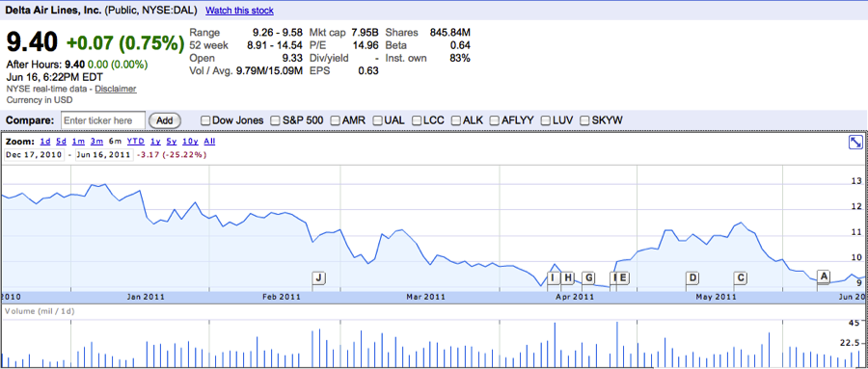Open news flag J on the chart
The width and height of the screenshot is (868, 369).
coord(318,277)
